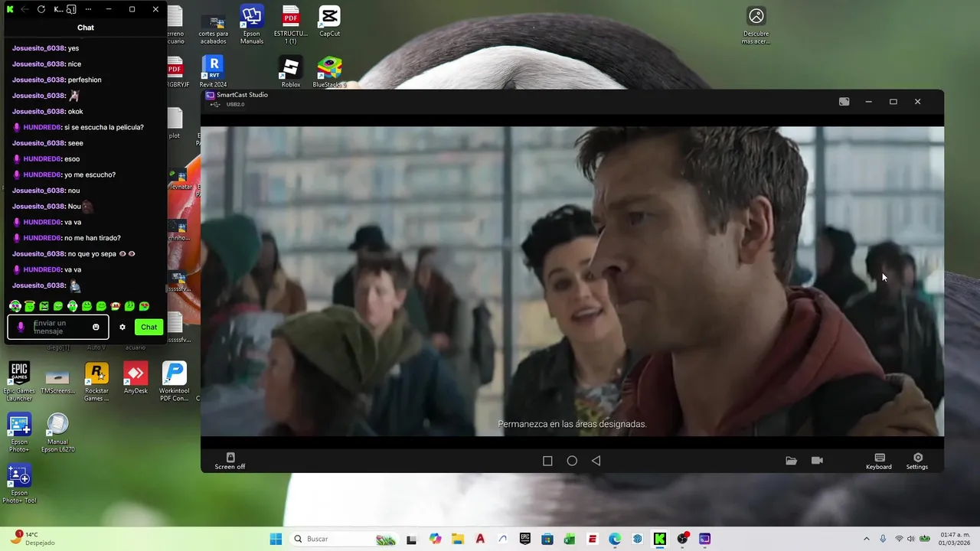Select the first emote in the quick emote row

click(15, 306)
